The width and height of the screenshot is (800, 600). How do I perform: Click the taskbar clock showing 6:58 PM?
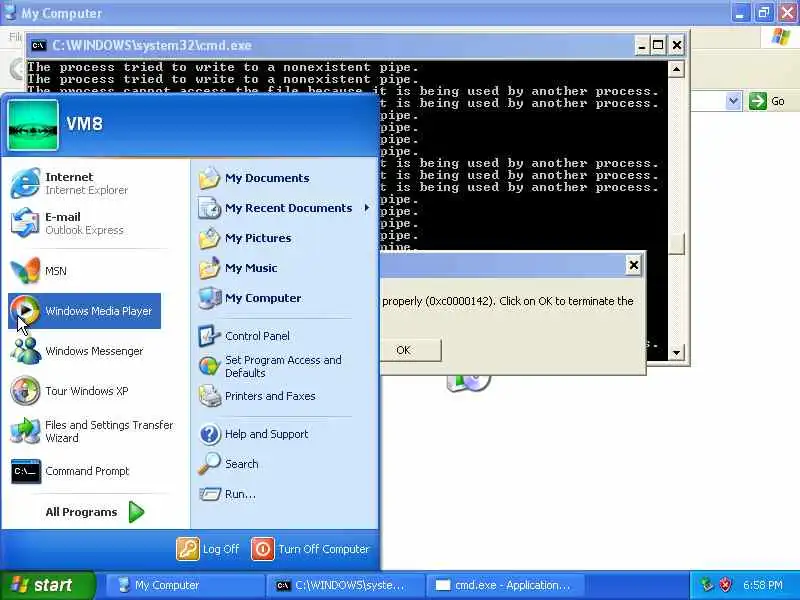tap(762, 585)
